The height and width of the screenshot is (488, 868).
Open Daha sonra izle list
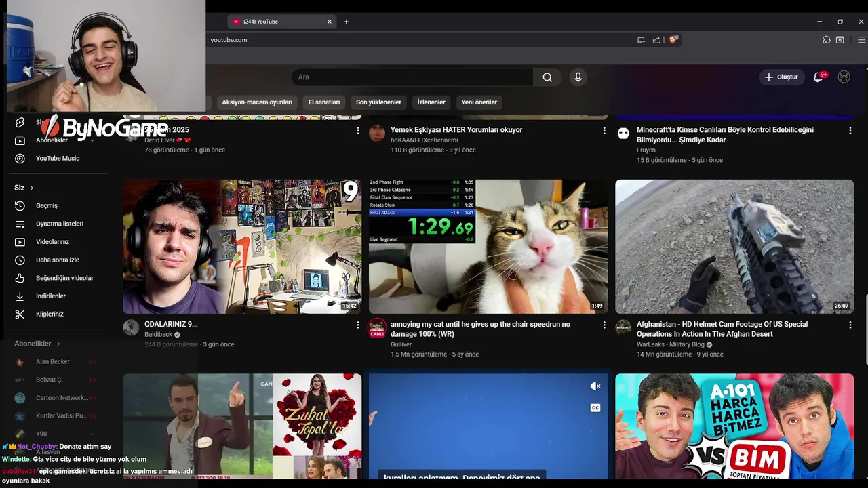(58, 260)
